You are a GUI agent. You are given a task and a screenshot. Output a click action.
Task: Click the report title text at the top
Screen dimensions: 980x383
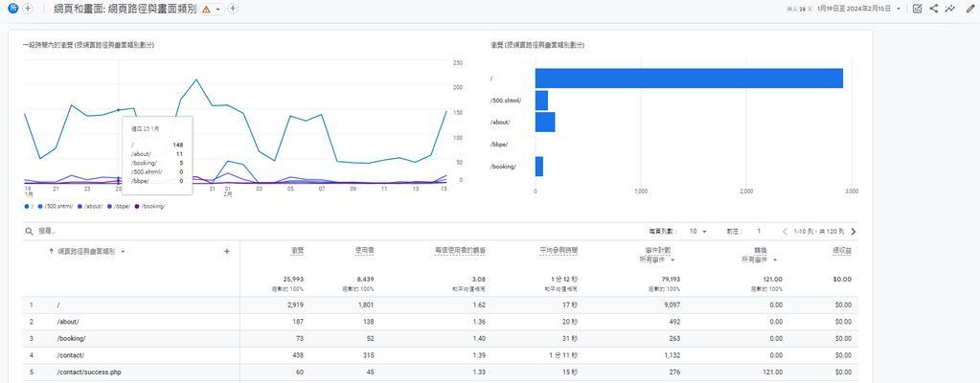click(125, 9)
